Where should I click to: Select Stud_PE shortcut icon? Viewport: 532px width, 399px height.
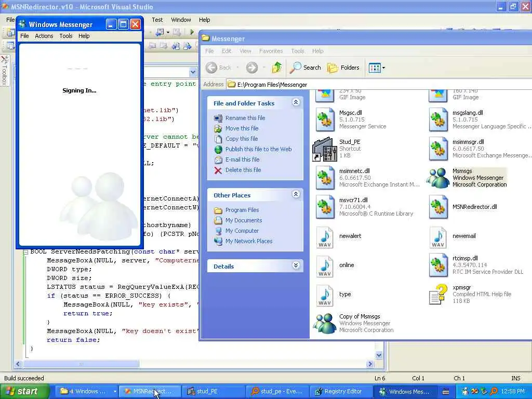tap(325, 149)
